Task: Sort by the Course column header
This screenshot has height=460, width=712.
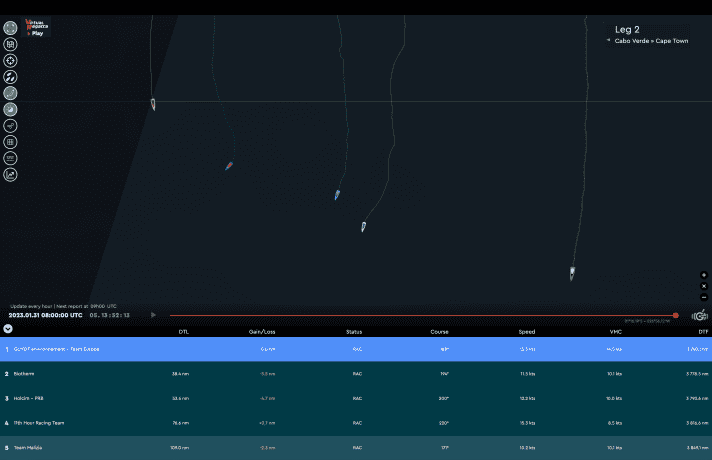Action: click(x=440, y=332)
